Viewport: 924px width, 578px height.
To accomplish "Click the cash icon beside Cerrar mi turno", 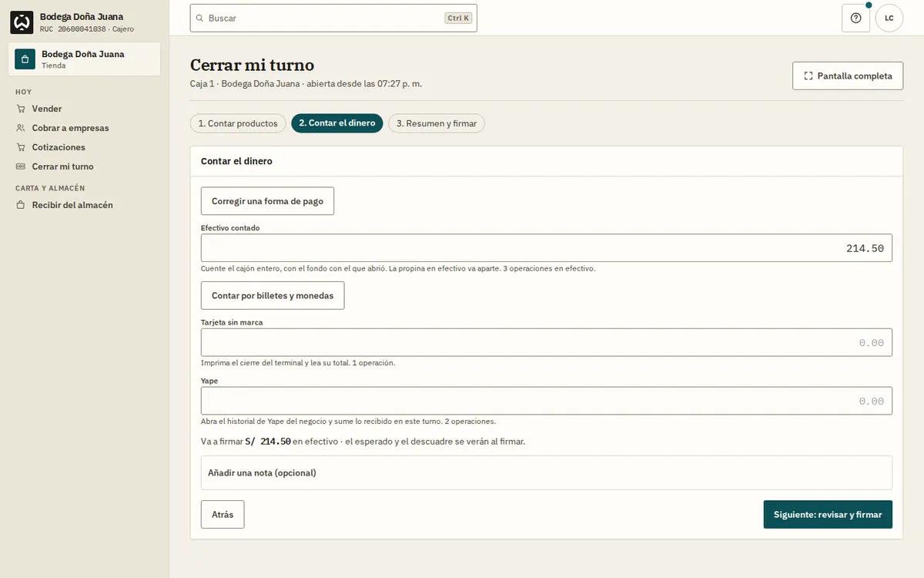I will pyautogui.click(x=21, y=166).
